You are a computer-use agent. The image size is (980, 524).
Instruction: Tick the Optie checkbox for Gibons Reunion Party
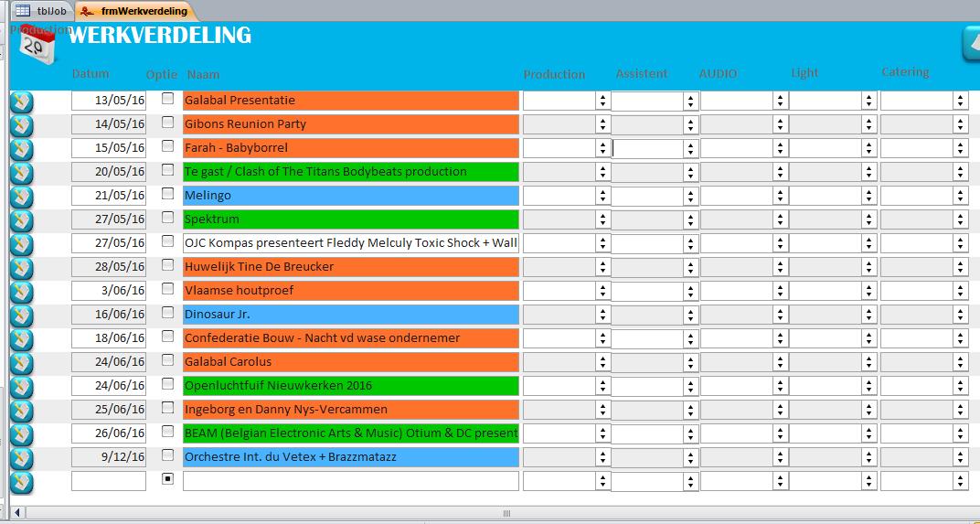(167, 122)
